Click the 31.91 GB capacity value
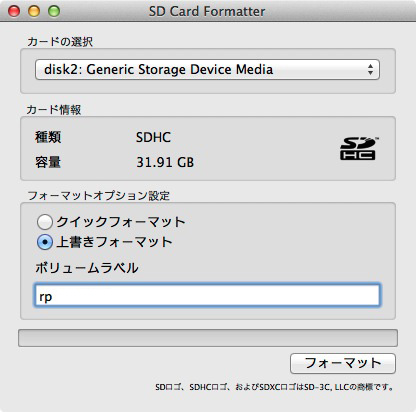416x412 pixels. click(x=165, y=162)
